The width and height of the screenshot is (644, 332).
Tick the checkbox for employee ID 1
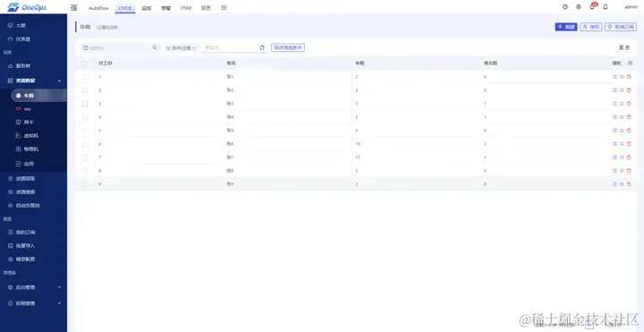pyautogui.click(x=85, y=77)
